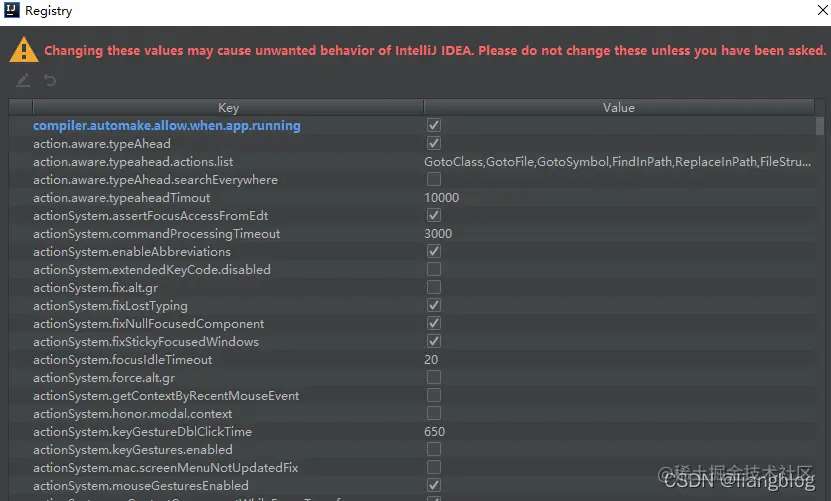Enable actionSystem.fix.alt.gr checkbox
831x501 pixels.
point(434,287)
